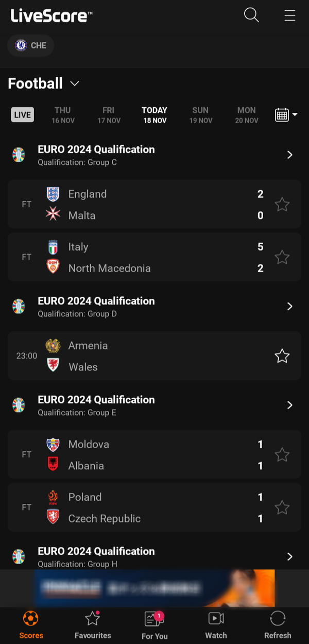
Task: Open Group E qualification chevron
Action: pyautogui.click(x=289, y=405)
